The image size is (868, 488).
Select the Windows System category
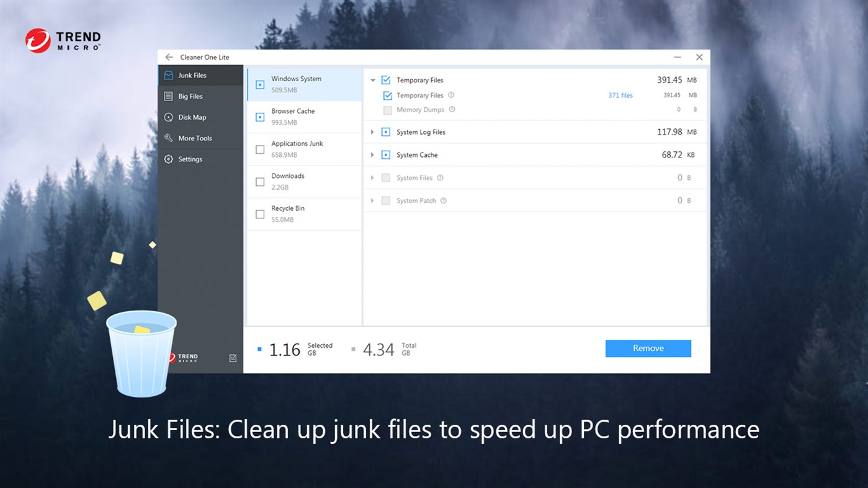305,84
